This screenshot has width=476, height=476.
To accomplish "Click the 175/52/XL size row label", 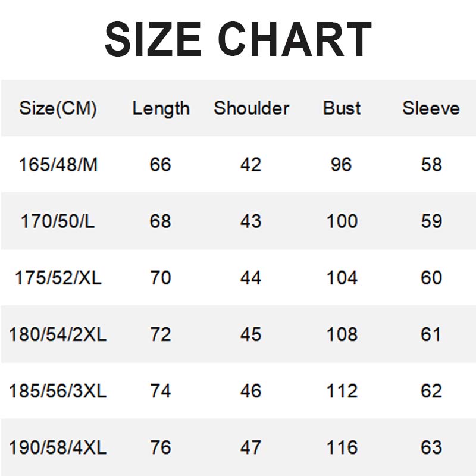I will pyautogui.click(x=58, y=278).
